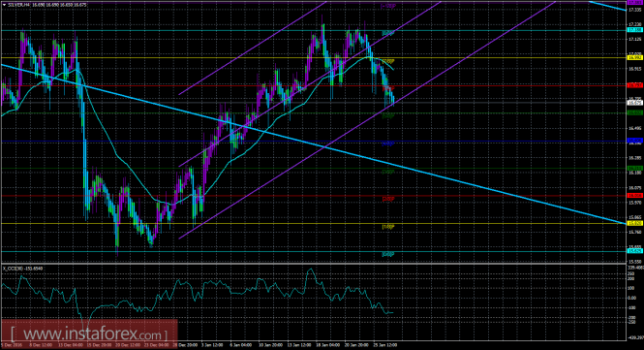Click the separator between chart and CCI panel
The image size is (644, 350).
point(313,264)
